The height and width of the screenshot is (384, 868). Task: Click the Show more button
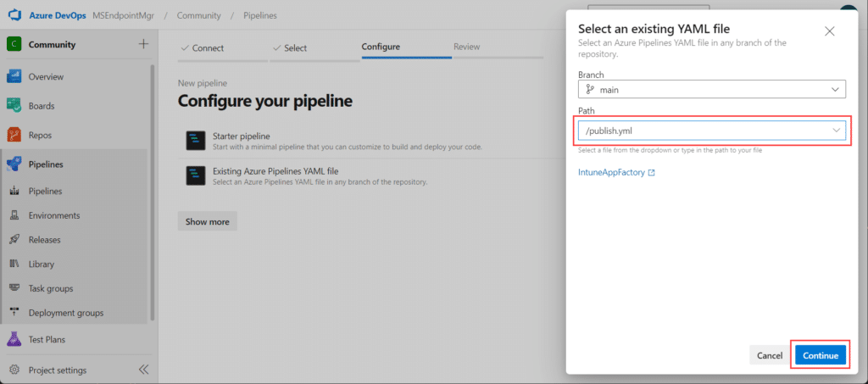coord(207,221)
